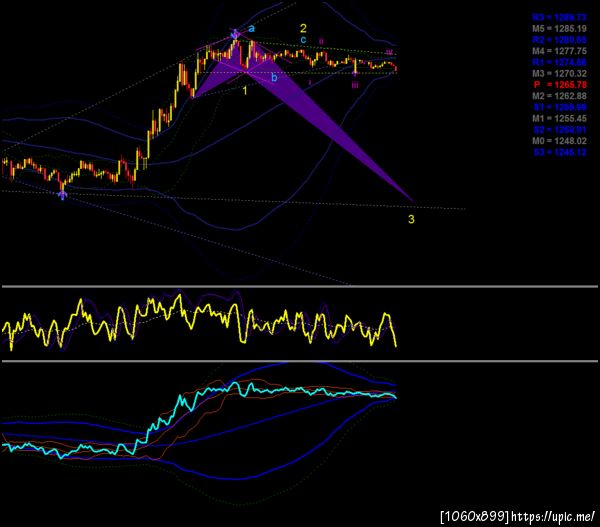The width and height of the screenshot is (600, 527).
Task: Click the yellow wave label 2
Action: pyautogui.click(x=303, y=28)
